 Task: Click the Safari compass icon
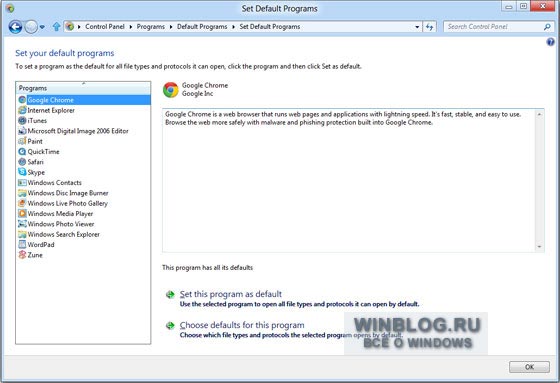[x=22, y=162]
